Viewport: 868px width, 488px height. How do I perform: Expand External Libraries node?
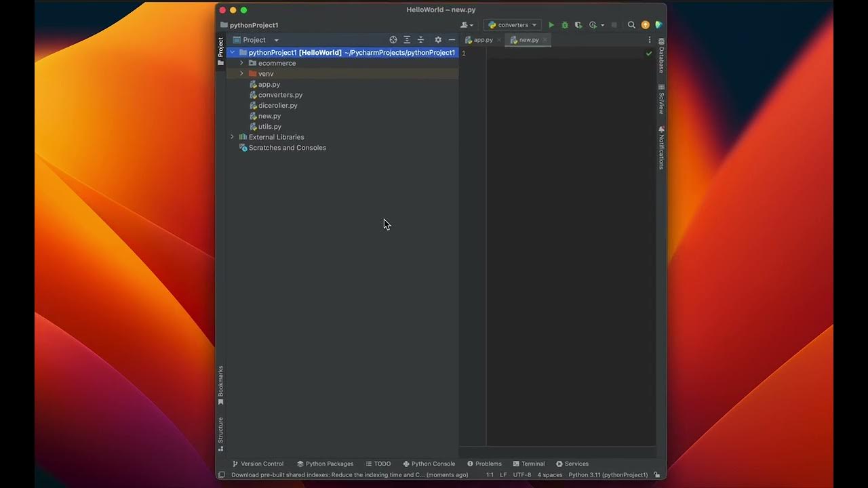tap(232, 137)
